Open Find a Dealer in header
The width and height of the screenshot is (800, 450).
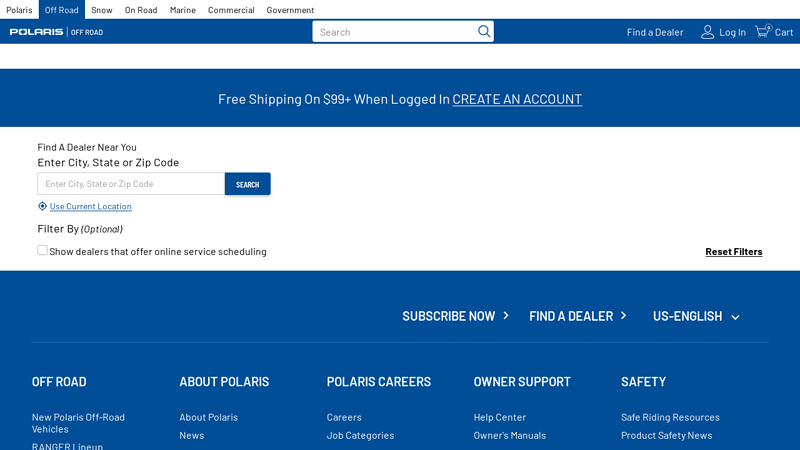655,32
